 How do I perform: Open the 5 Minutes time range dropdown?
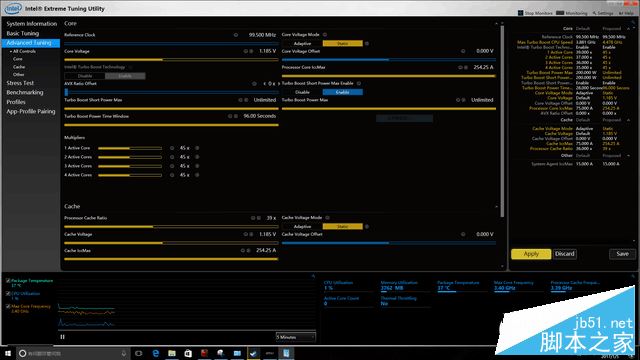point(296,337)
